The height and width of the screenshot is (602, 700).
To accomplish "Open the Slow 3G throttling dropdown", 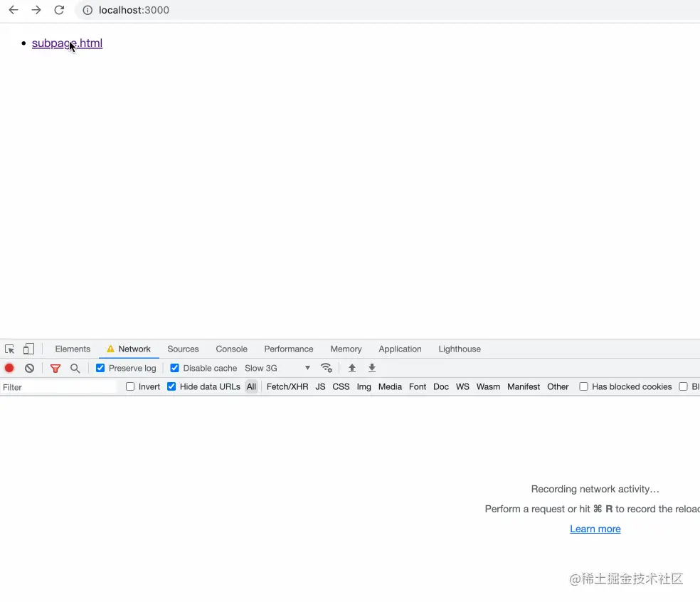I will [x=277, y=368].
